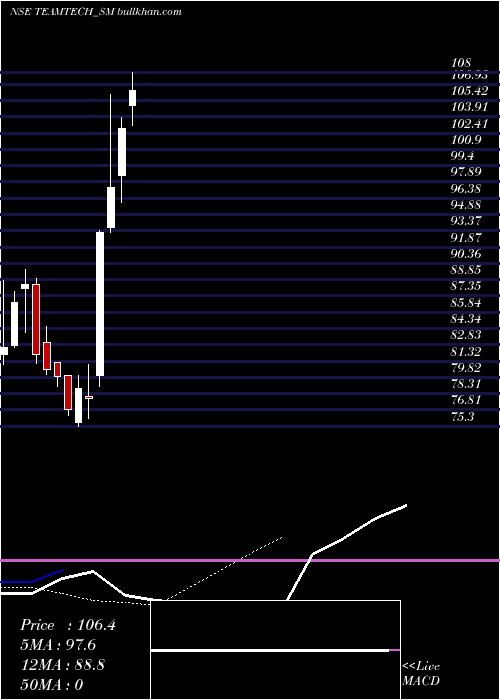Click the short blue moving average line segment
Screen dimensions: 500x700
point(32,578)
